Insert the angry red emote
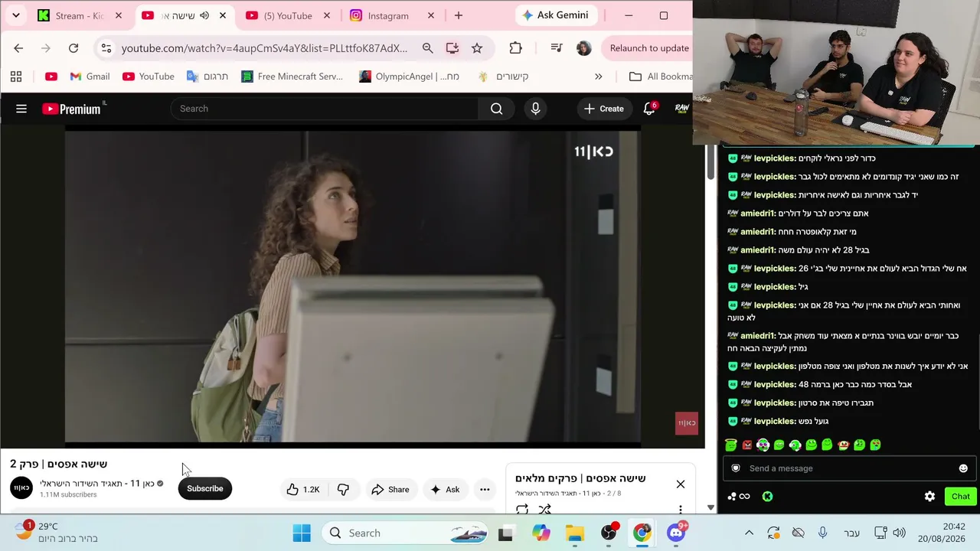The image size is (980, 551). pyautogui.click(x=746, y=445)
